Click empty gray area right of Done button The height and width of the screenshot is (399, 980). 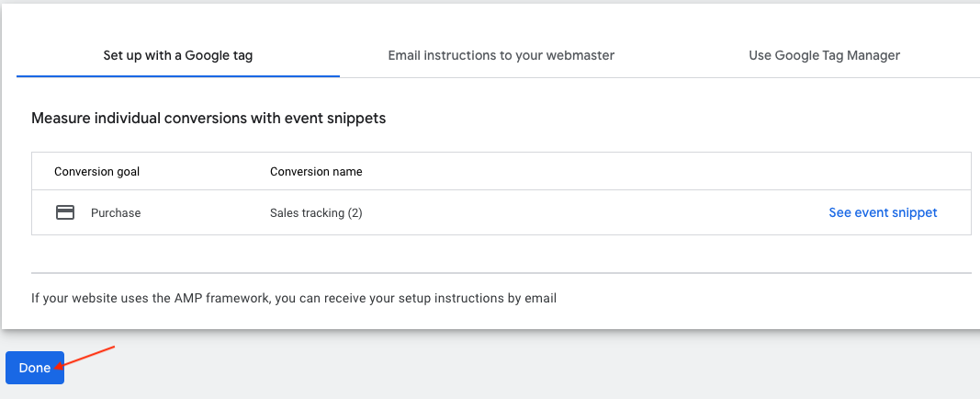point(500,368)
